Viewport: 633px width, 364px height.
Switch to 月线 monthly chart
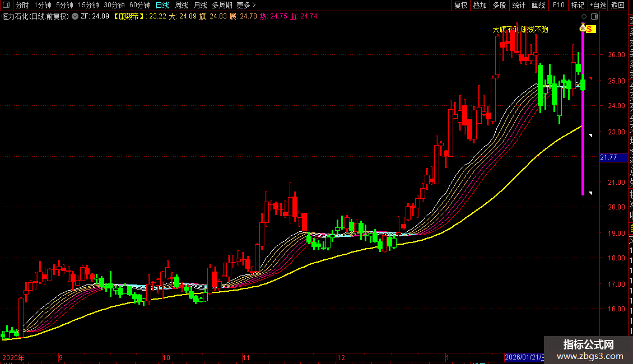200,5
